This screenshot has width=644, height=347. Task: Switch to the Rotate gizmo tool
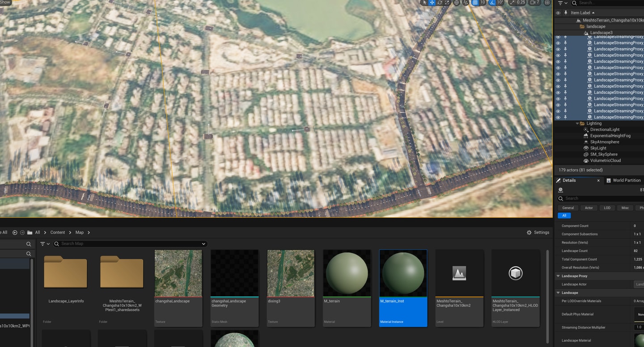(x=440, y=2)
